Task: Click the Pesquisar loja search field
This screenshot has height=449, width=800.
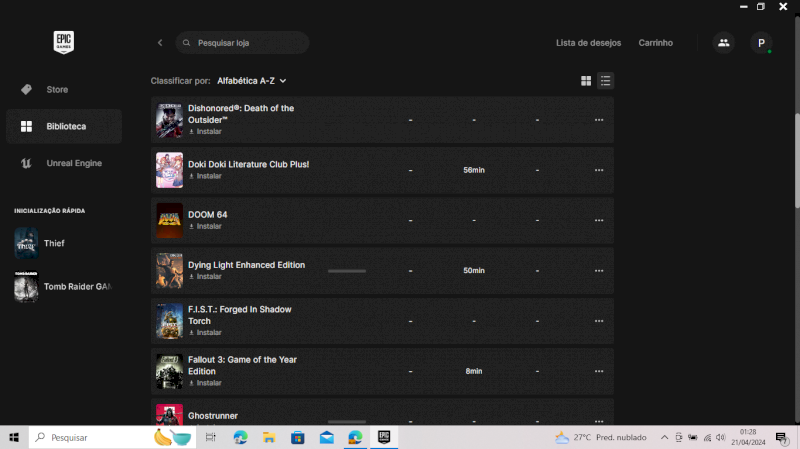Action: (x=242, y=43)
